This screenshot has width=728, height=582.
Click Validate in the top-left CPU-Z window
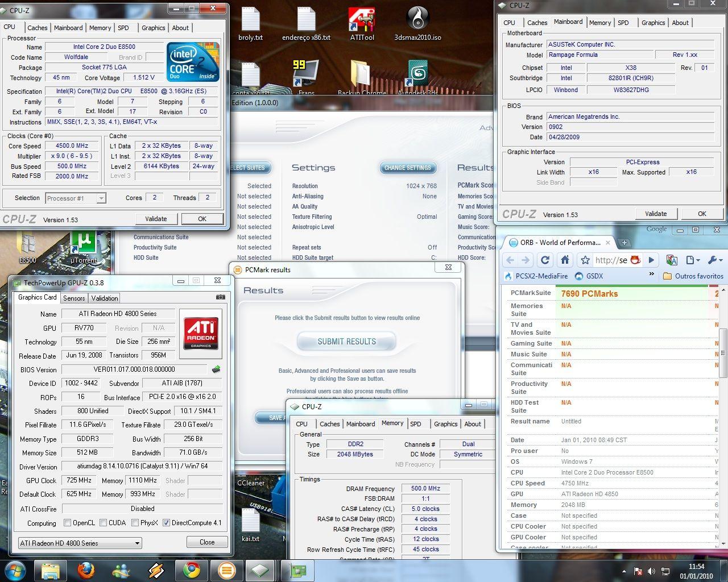coord(156,219)
